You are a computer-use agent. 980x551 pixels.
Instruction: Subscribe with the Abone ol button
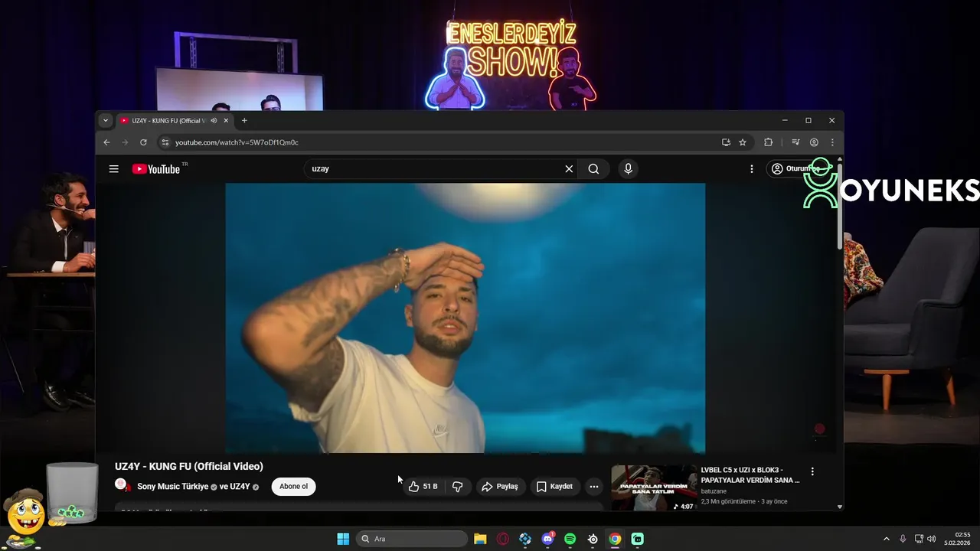293,487
